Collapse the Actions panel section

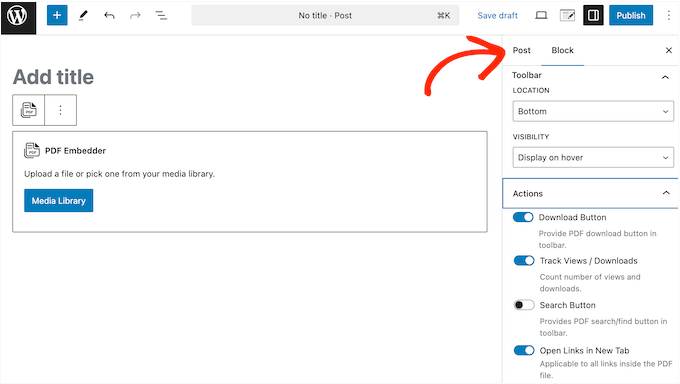590,194
